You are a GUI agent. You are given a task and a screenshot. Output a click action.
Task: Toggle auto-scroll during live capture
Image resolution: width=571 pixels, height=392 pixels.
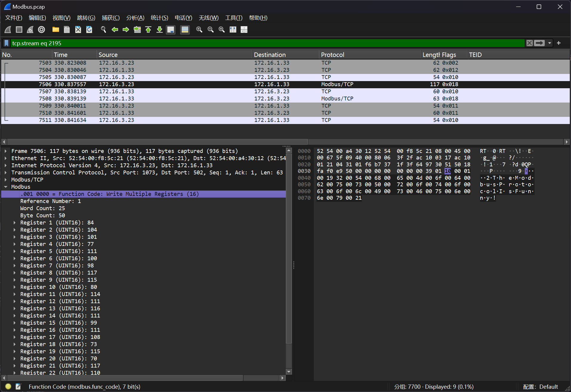click(x=171, y=30)
